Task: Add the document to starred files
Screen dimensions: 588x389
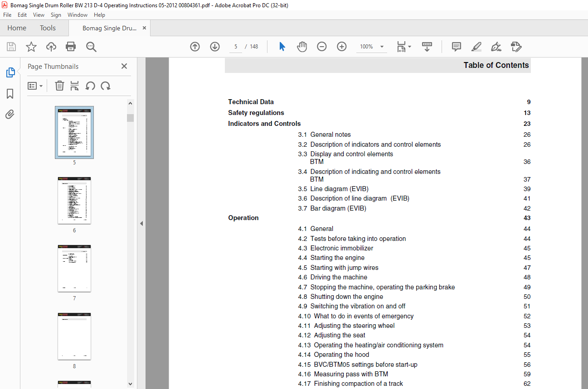Action: pos(31,47)
